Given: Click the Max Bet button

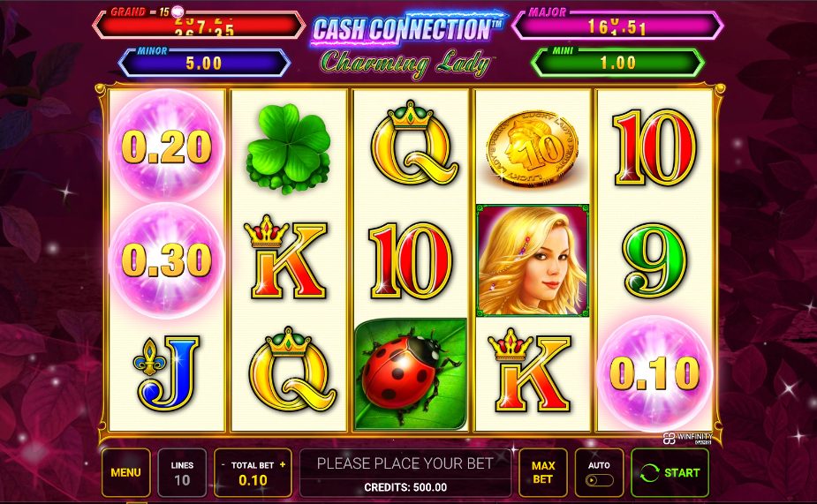Looking at the screenshot, I should [x=543, y=473].
